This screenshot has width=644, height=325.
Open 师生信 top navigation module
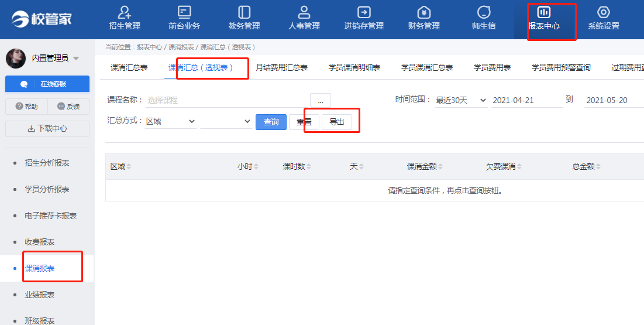click(x=484, y=19)
